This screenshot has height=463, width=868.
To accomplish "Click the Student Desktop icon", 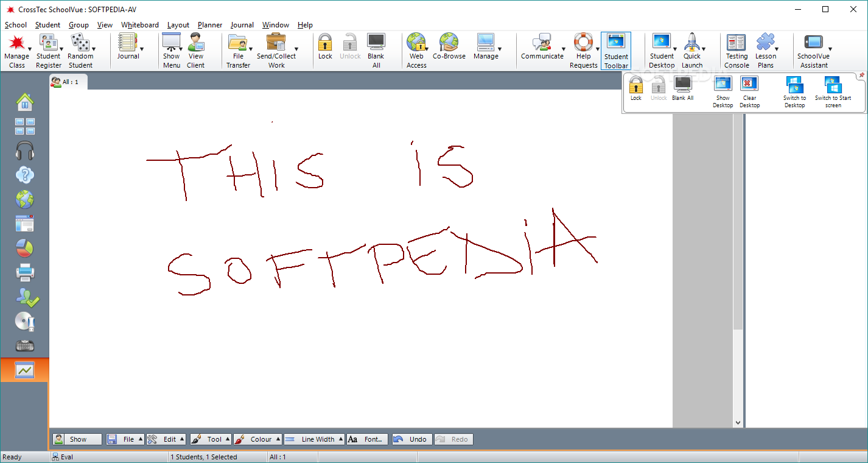I will coord(661,42).
